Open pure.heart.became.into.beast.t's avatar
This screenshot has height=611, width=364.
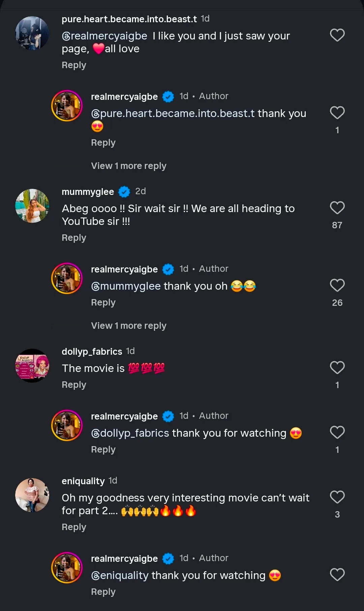[32, 33]
